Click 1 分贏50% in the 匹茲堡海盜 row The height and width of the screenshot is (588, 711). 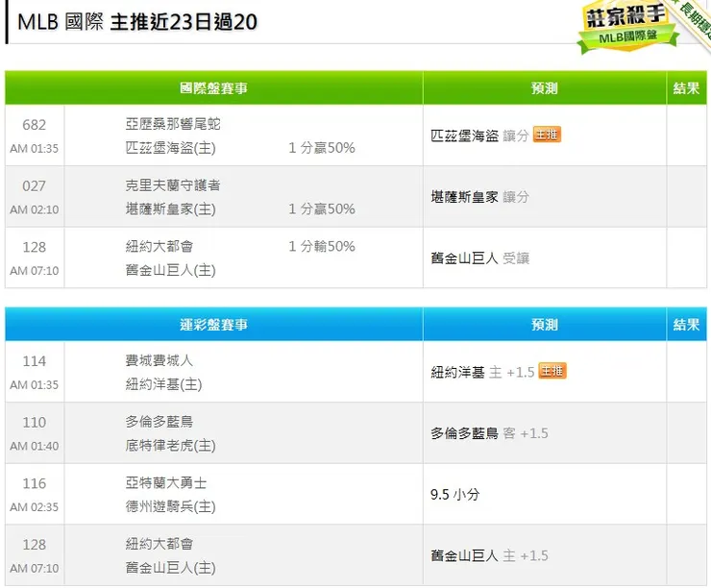[x=322, y=148]
